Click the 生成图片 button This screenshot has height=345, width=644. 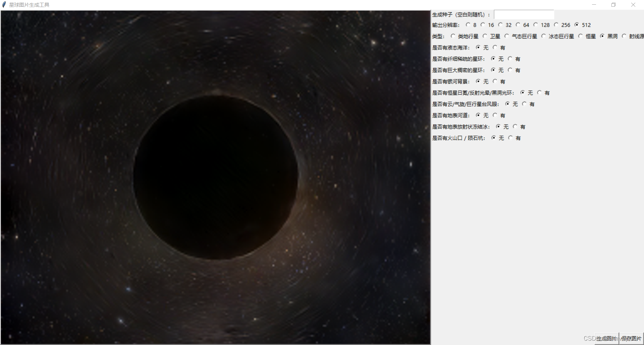point(607,338)
